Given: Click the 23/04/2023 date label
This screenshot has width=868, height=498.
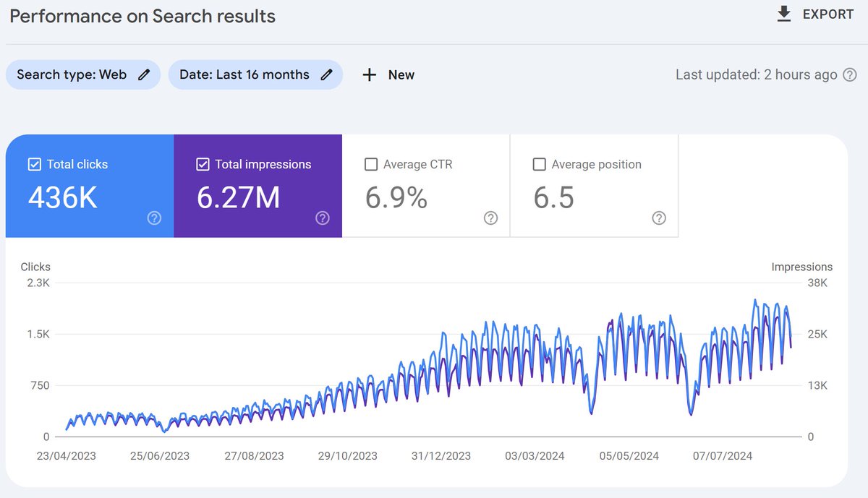Looking at the screenshot, I should pyautogui.click(x=67, y=456).
